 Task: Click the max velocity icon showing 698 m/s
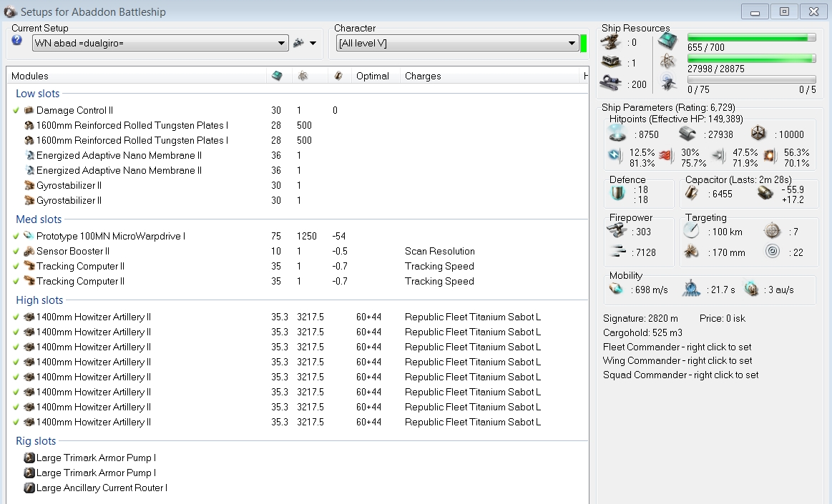[616, 289]
